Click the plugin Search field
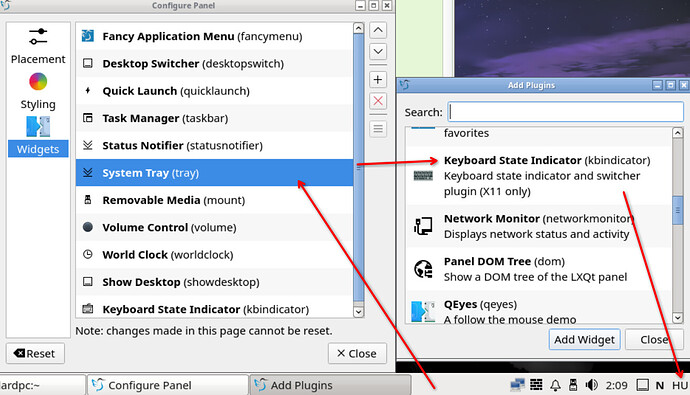This screenshot has height=395, width=690. tap(565, 112)
